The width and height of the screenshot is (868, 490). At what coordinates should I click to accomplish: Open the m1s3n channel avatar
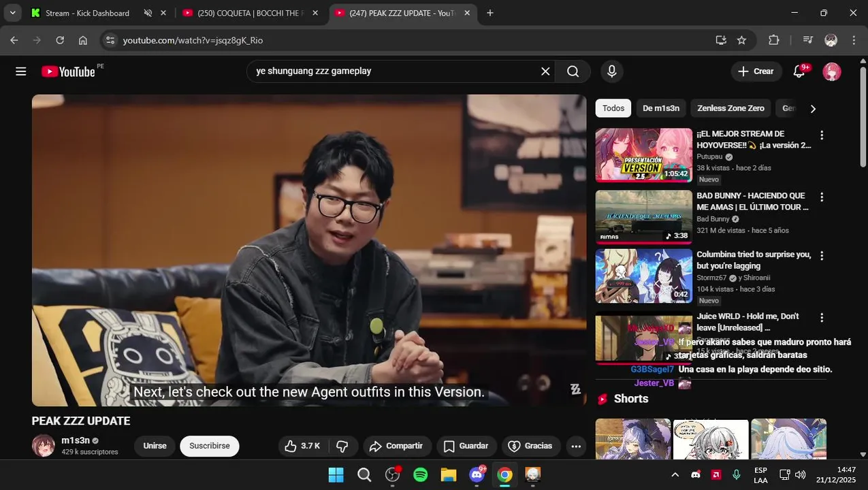point(44,446)
